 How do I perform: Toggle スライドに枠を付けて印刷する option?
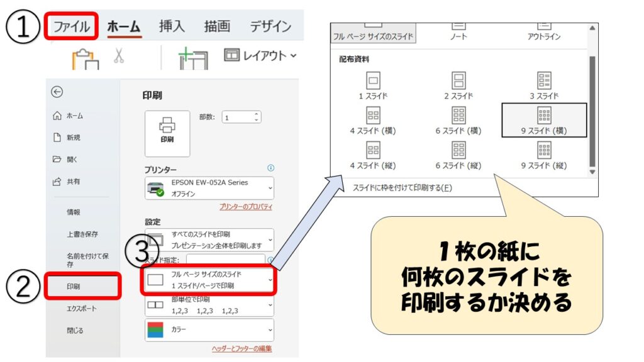(402, 188)
